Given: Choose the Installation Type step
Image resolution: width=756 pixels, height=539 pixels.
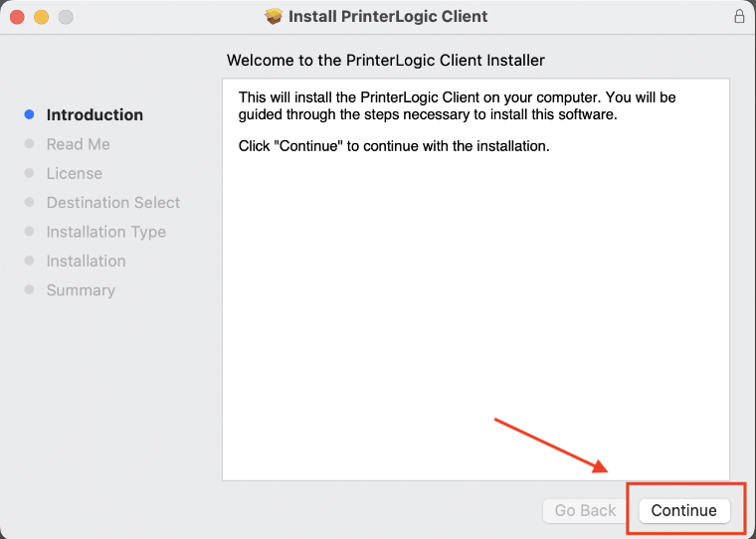Looking at the screenshot, I should click(105, 232).
